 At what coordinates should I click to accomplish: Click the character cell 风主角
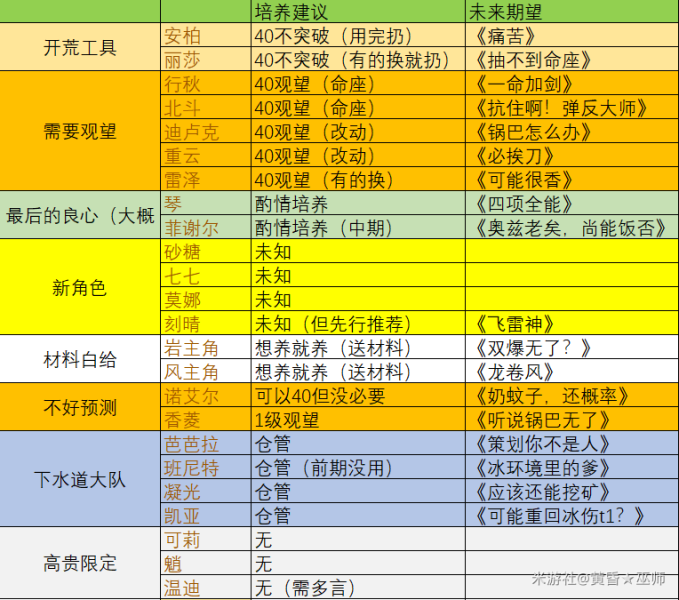(x=206, y=371)
